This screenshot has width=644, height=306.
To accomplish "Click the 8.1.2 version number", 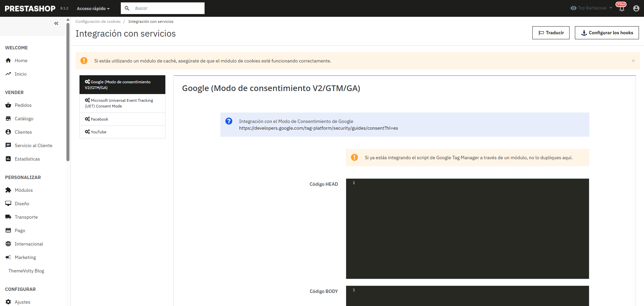I will coord(64,8).
